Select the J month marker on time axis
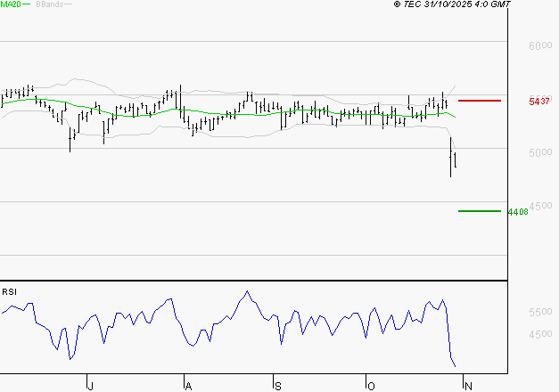The image size is (559, 392). pos(90,385)
